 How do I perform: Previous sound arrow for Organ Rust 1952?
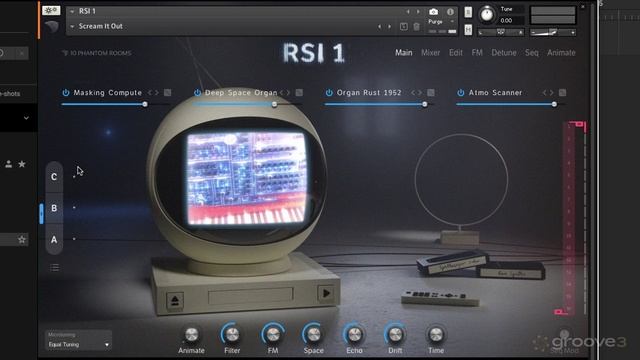tap(413, 93)
